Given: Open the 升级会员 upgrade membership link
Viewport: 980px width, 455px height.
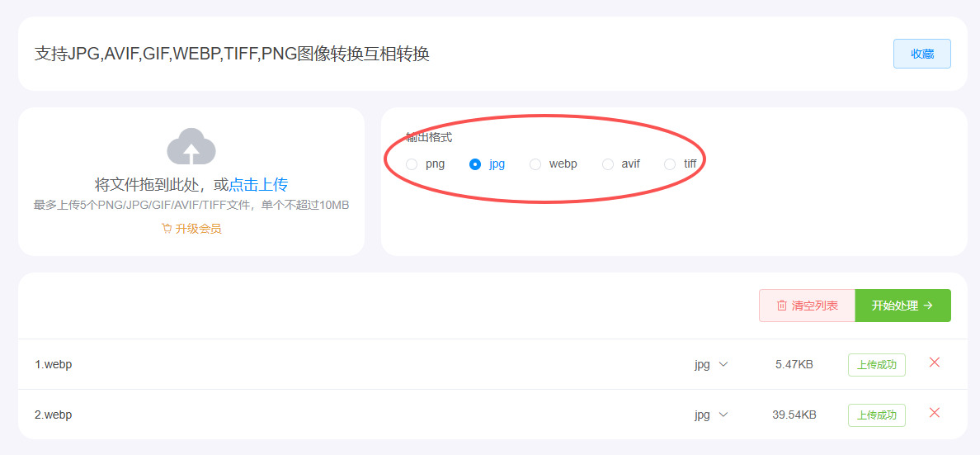Looking at the screenshot, I should (198, 229).
